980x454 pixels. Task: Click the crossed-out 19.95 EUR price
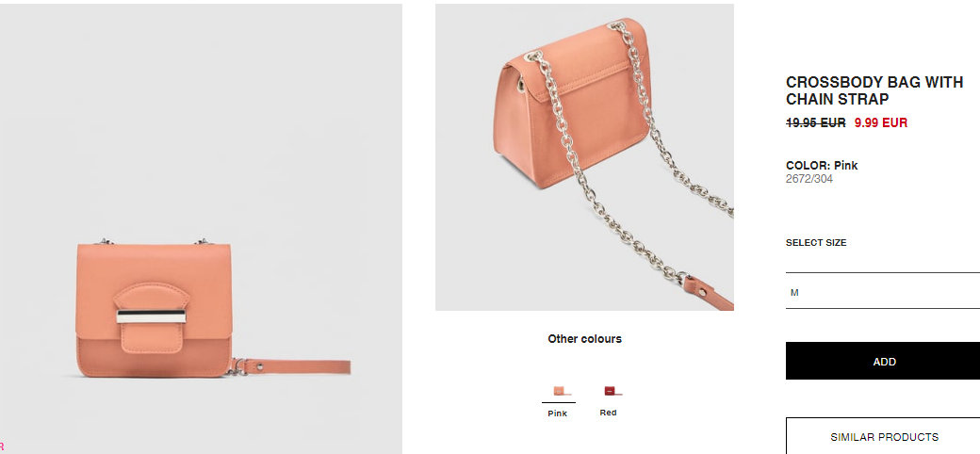(816, 123)
